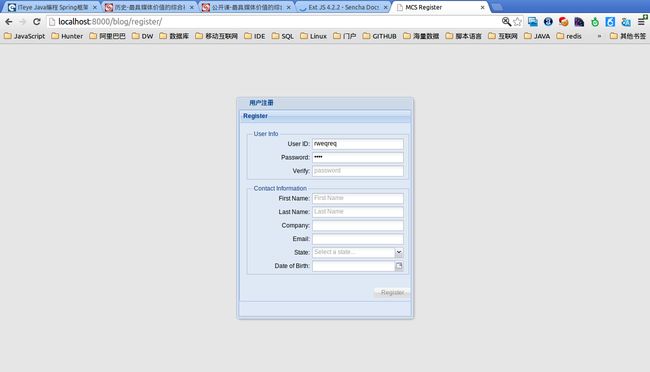The image size is (650, 372).
Task: Open the 门户 bookmarks folder
Action: (345, 36)
